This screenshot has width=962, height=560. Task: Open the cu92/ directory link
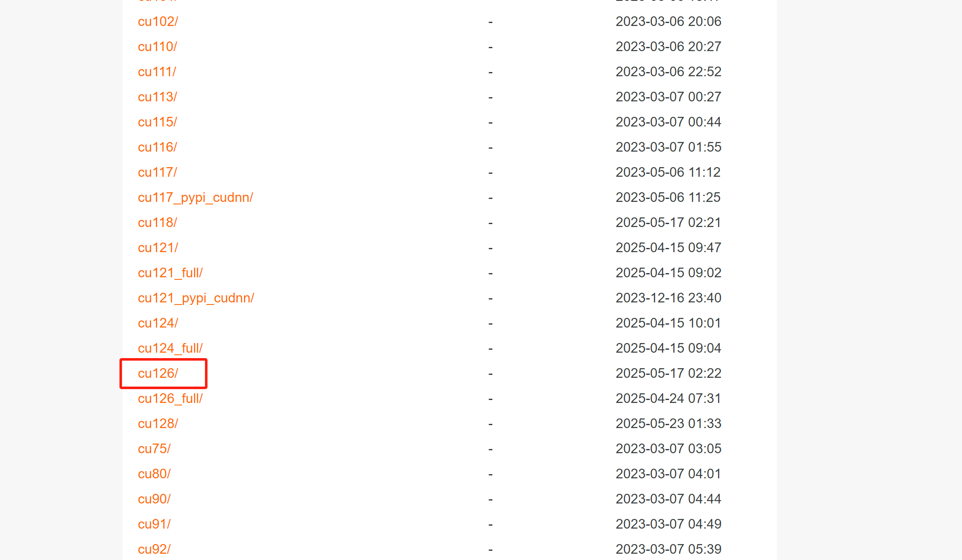pos(154,549)
